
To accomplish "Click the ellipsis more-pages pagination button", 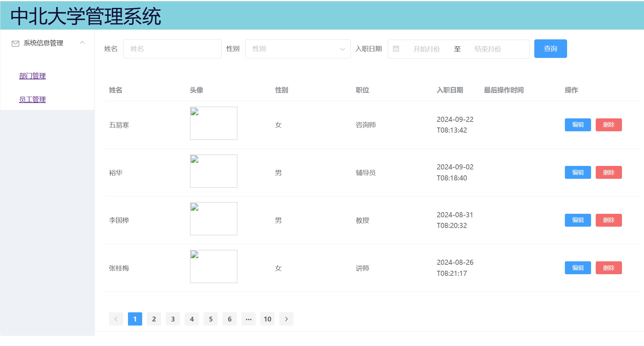I will pos(248,319).
